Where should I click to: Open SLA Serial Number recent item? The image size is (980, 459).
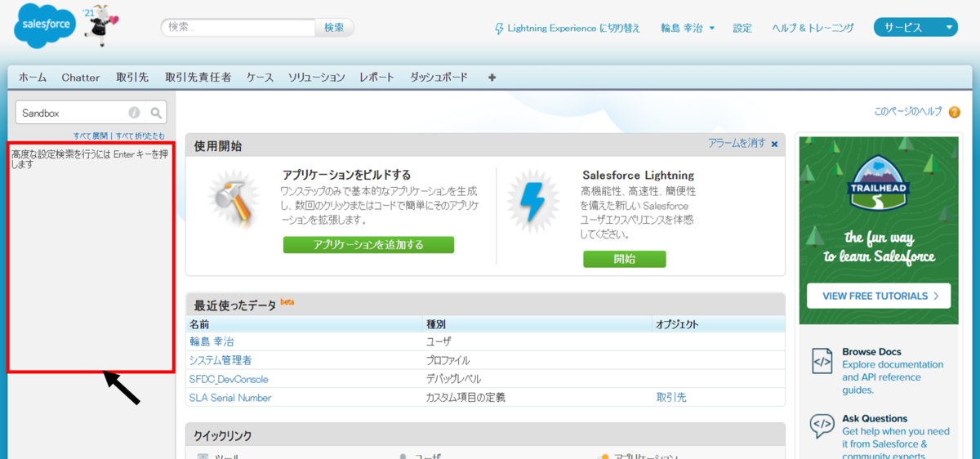(x=230, y=398)
